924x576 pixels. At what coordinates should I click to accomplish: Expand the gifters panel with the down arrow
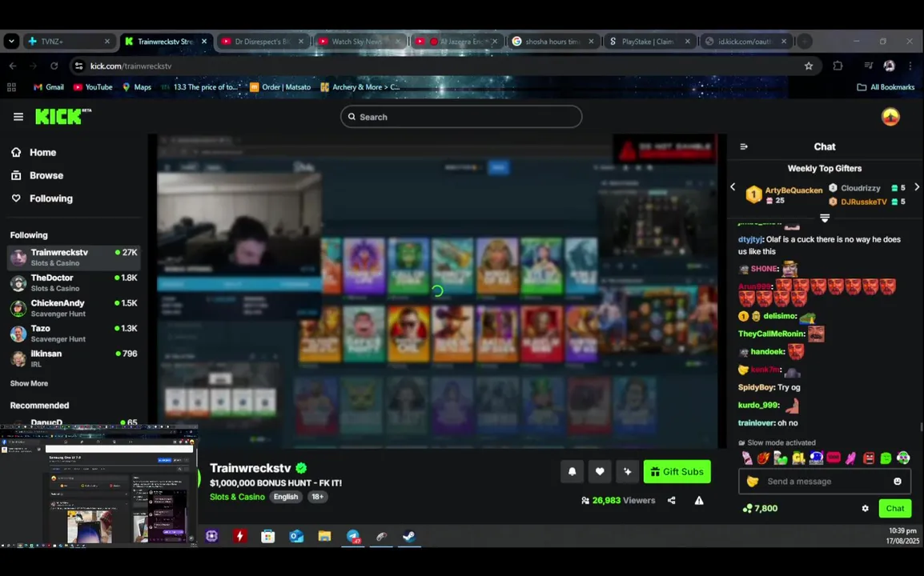825,218
